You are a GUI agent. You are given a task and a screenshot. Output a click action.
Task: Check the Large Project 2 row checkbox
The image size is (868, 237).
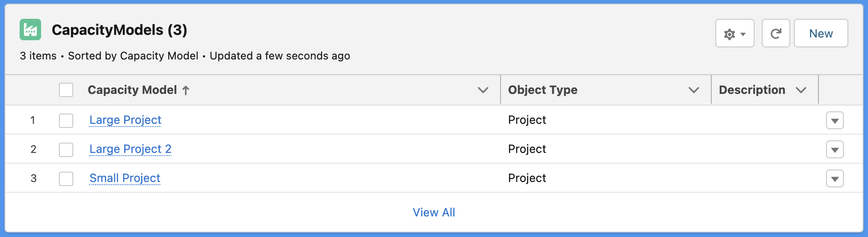click(x=66, y=149)
